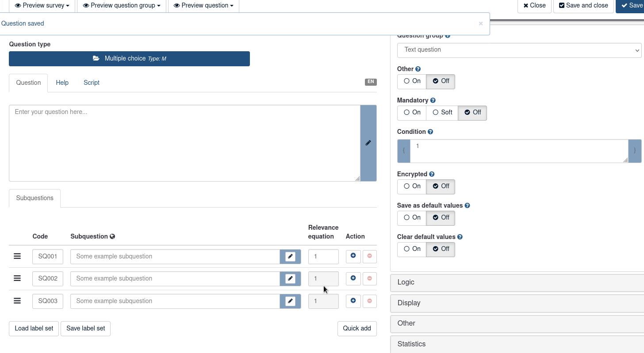Click help icon next to Encrypted label
This screenshot has width=644, height=353.
tap(432, 175)
